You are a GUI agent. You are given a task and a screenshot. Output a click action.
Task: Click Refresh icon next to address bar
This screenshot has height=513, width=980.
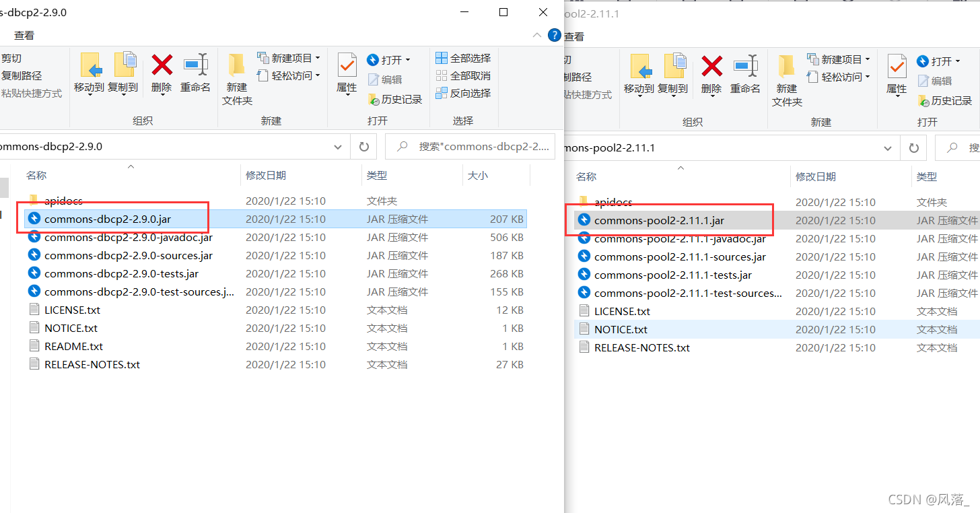(363, 147)
